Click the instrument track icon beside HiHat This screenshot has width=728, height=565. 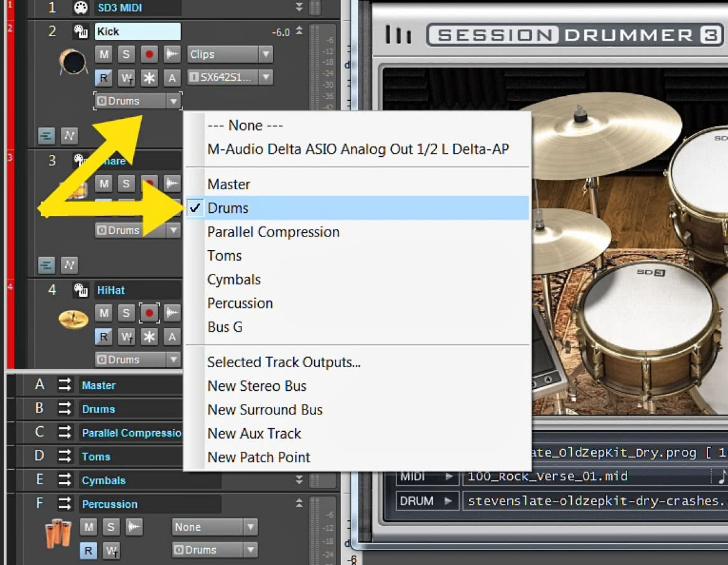pos(81,290)
